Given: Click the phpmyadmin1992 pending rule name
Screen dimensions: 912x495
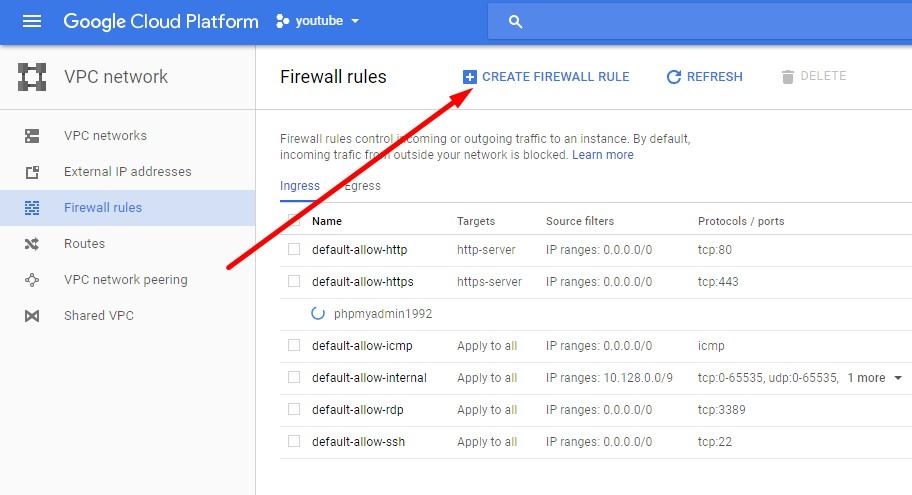Looking at the screenshot, I should 383,314.
